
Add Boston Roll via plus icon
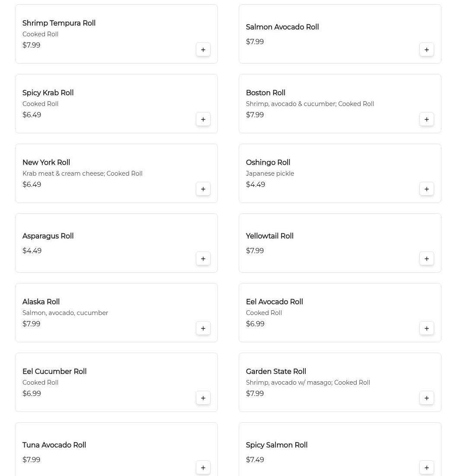[427, 119]
